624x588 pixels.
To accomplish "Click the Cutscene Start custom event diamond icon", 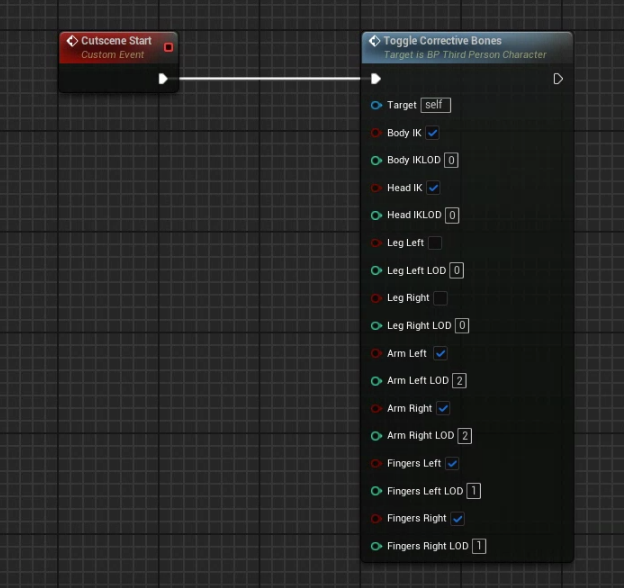I will [x=72, y=41].
